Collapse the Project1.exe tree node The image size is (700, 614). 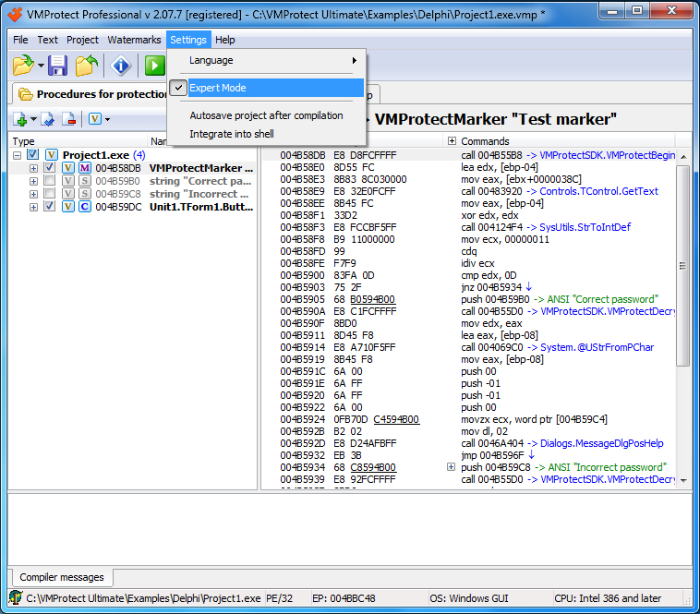18,155
